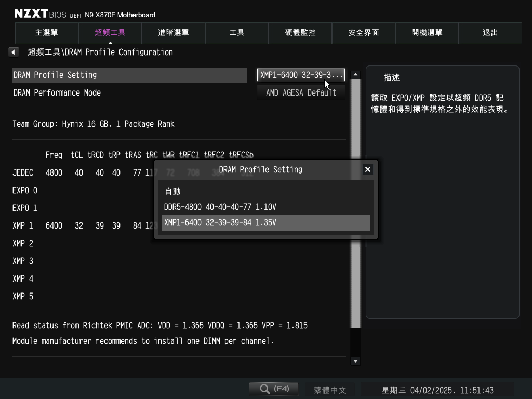Click the 描述 panel heading
532x399 pixels.
[392, 78]
